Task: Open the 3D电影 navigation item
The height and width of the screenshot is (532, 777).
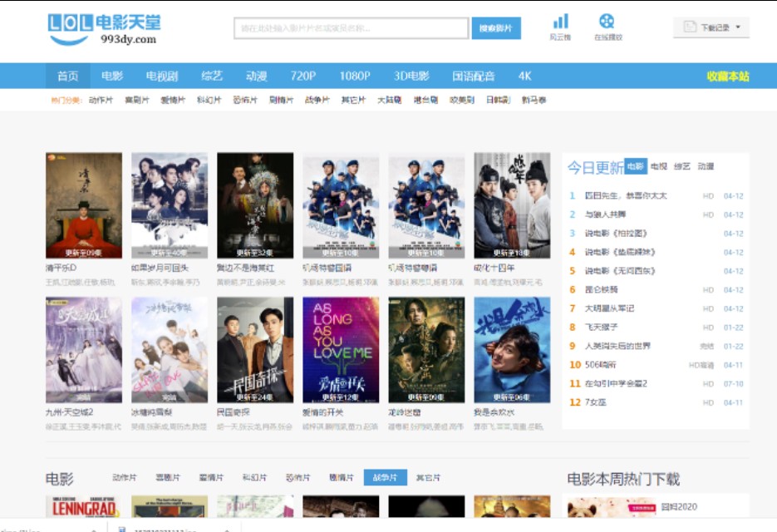Action: pos(411,76)
